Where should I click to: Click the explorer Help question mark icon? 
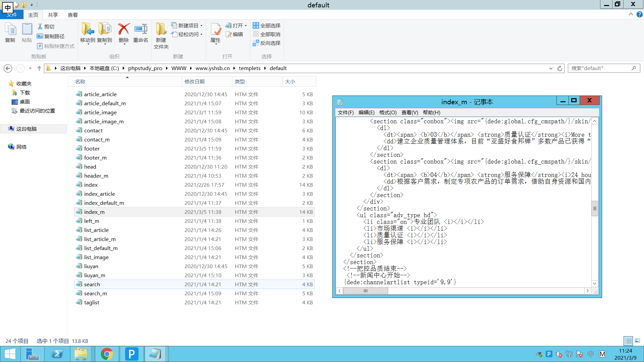tap(640, 14)
